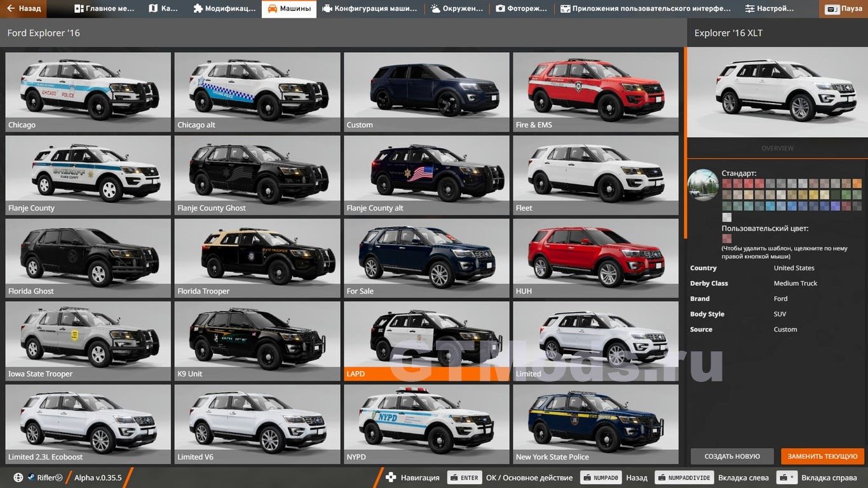Image resolution: width=868 pixels, height=488 pixels.
Task: Open Приложения пользовательского интерфейса tab
Action: (x=646, y=9)
